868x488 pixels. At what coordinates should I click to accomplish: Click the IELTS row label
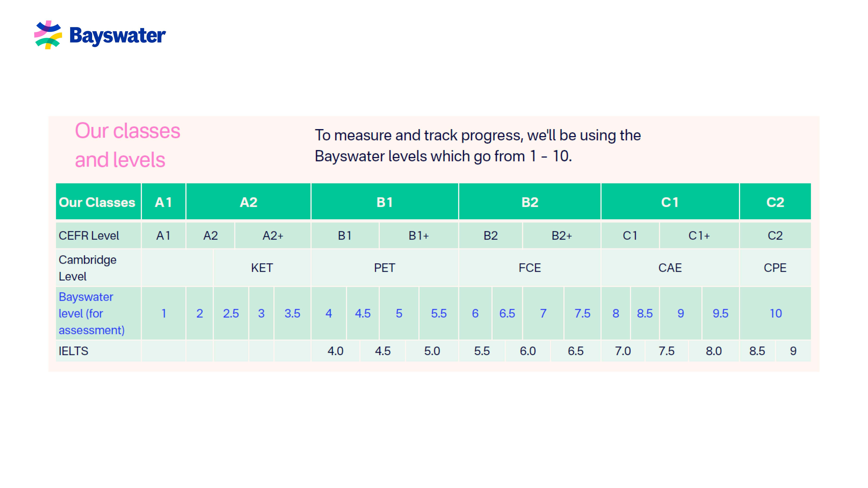click(x=73, y=351)
